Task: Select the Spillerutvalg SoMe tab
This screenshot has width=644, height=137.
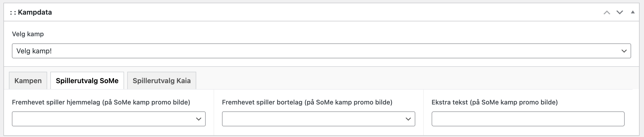Action: tap(87, 81)
